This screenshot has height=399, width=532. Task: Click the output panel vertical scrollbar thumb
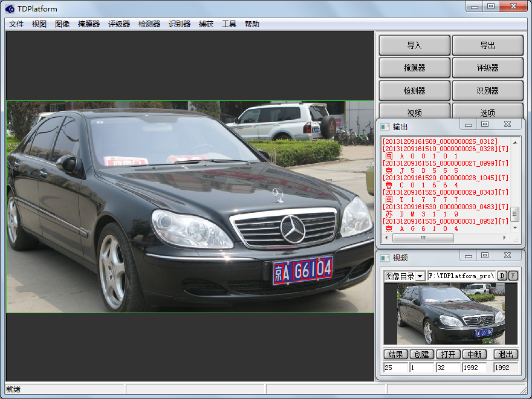(x=515, y=214)
